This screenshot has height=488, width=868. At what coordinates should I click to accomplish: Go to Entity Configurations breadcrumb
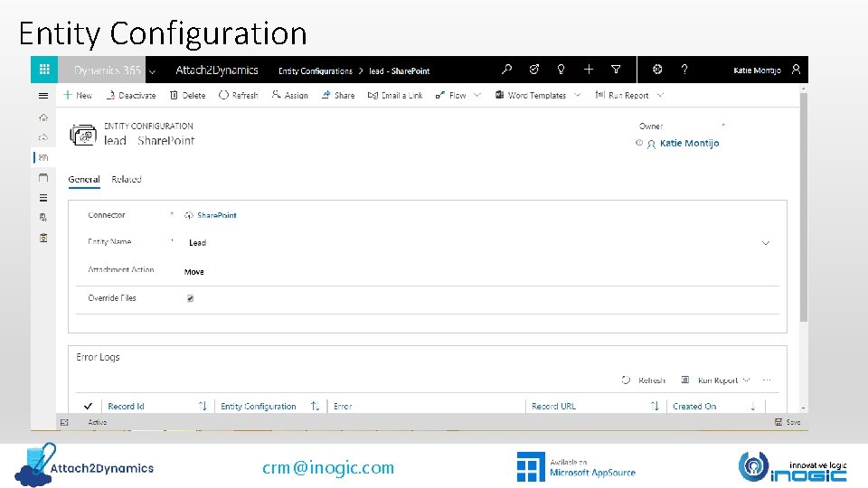tap(315, 70)
